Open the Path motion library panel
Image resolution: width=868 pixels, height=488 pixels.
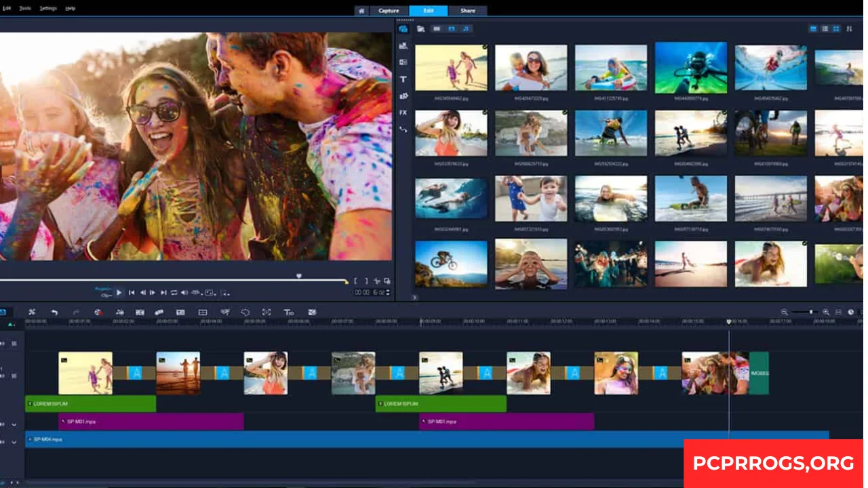coord(403,129)
